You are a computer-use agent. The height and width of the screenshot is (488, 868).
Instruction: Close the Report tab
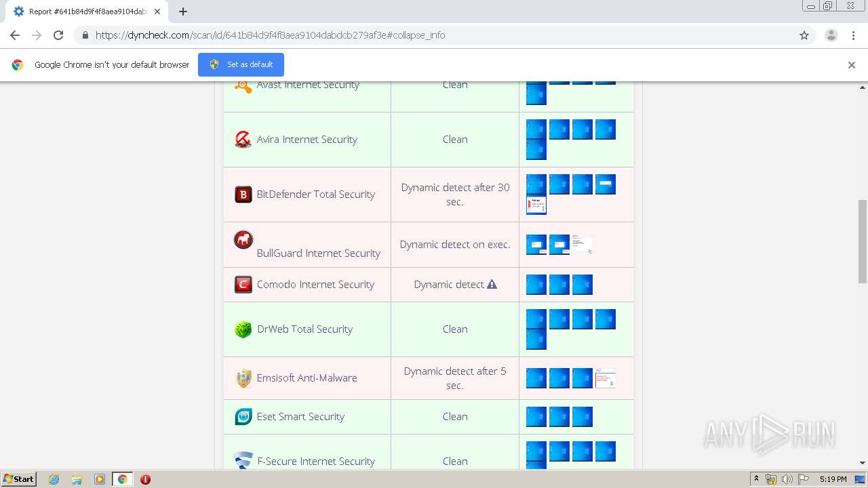[x=157, y=12]
